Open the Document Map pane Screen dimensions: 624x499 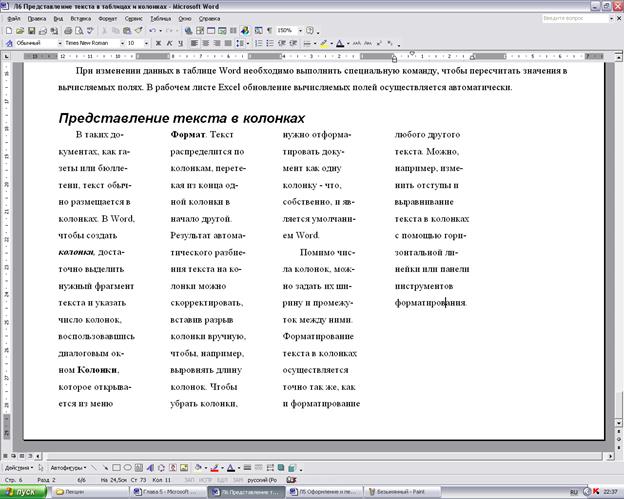click(258, 30)
